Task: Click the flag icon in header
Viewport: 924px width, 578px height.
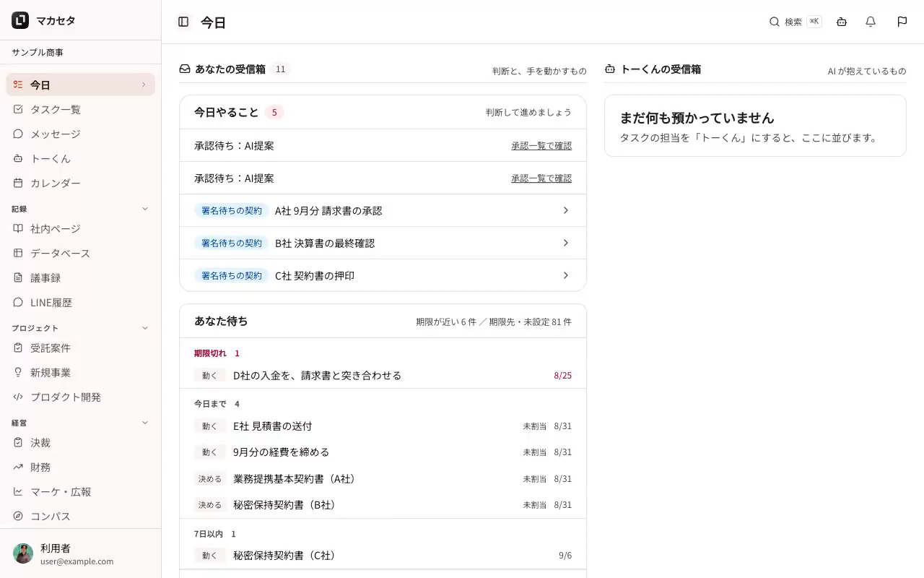Action: [902, 22]
